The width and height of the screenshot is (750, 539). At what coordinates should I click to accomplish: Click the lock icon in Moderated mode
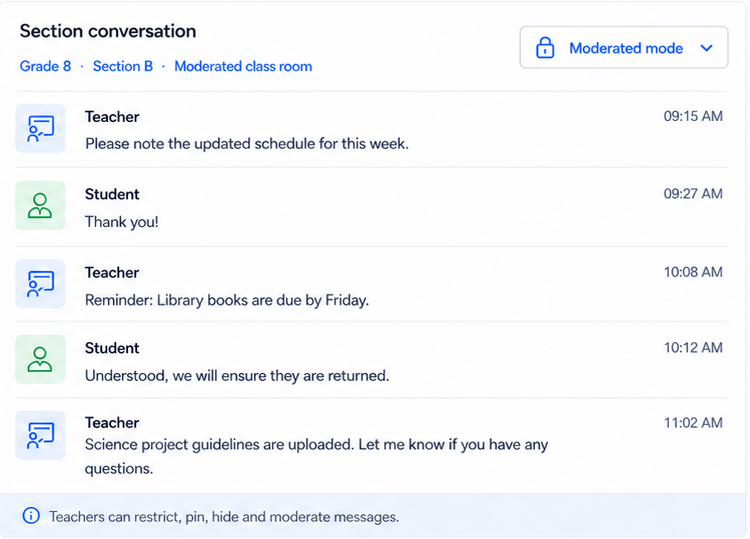click(545, 47)
